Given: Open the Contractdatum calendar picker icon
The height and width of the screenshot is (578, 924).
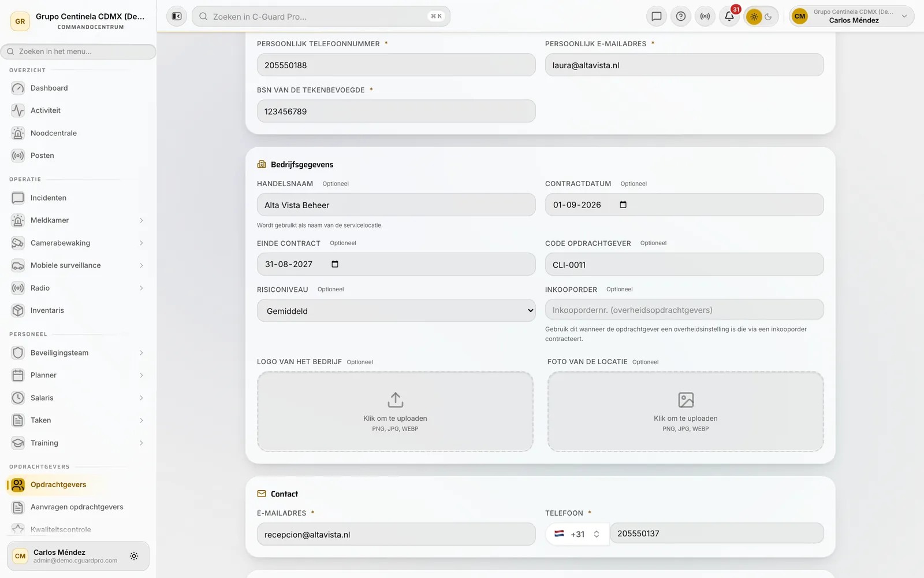Looking at the screenshot, I should tap(623, 205).
